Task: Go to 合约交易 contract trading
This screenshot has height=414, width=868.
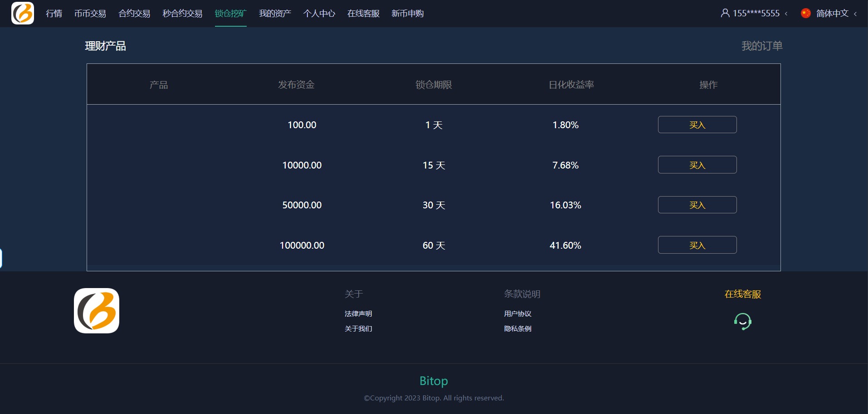Action: tap(134, 14)
